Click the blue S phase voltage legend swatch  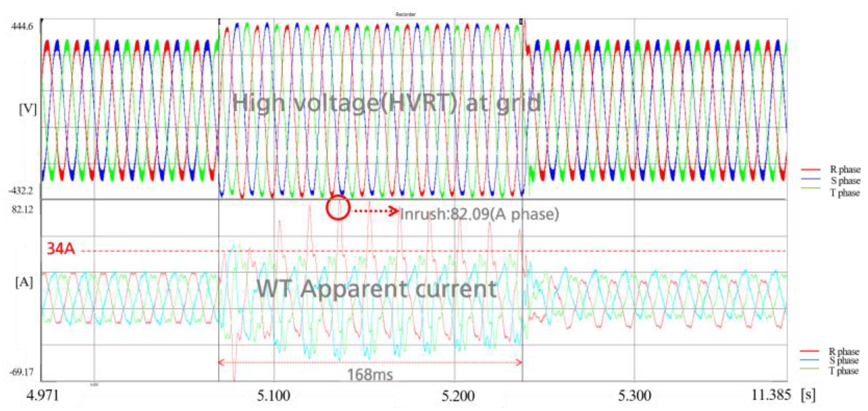click(810, 180)
